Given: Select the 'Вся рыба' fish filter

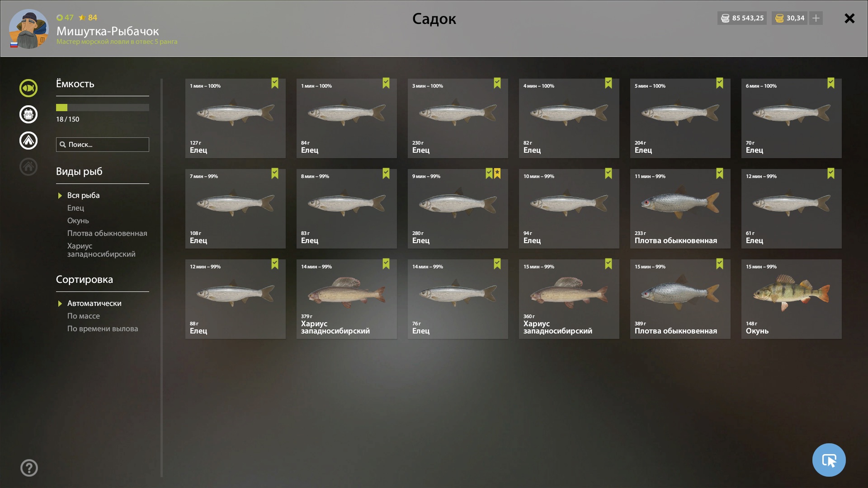Looking at the screenshot, I should (x=83, y=195).
